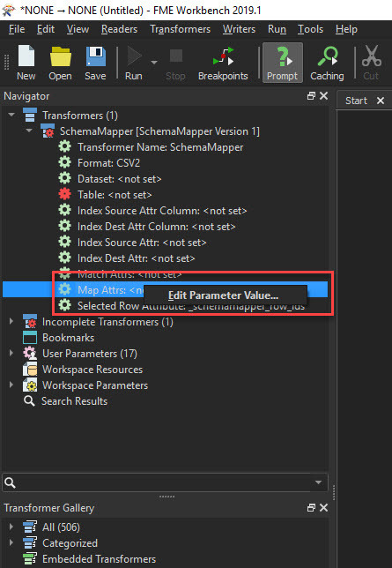Click the Bookmarks icon
The image size is (392, 568).
coord(30,337)
